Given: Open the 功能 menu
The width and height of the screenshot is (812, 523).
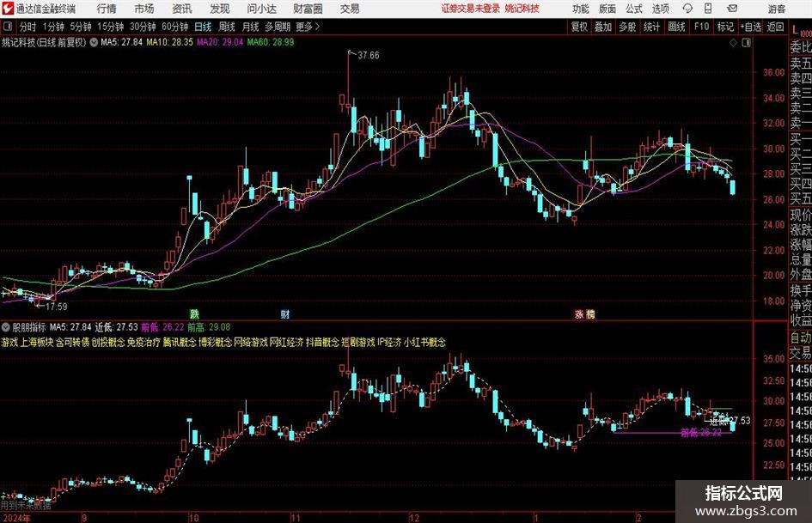Looking at the screenshot, I should point(581,9).
